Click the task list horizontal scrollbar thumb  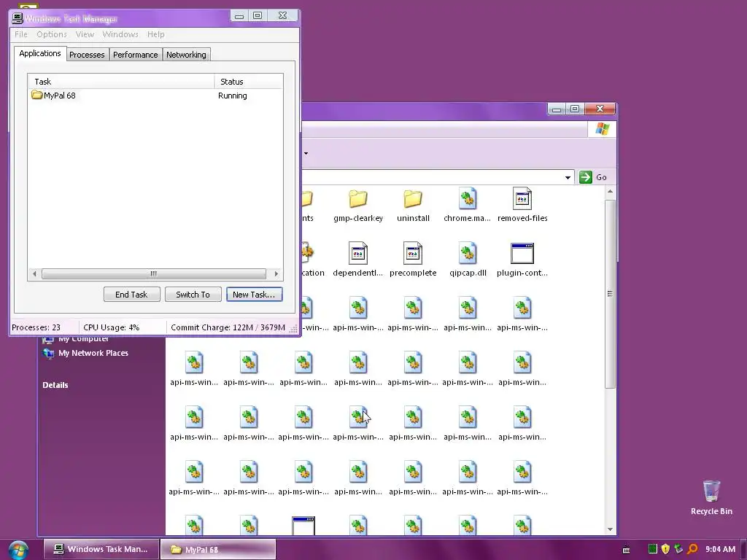(153, 274)
